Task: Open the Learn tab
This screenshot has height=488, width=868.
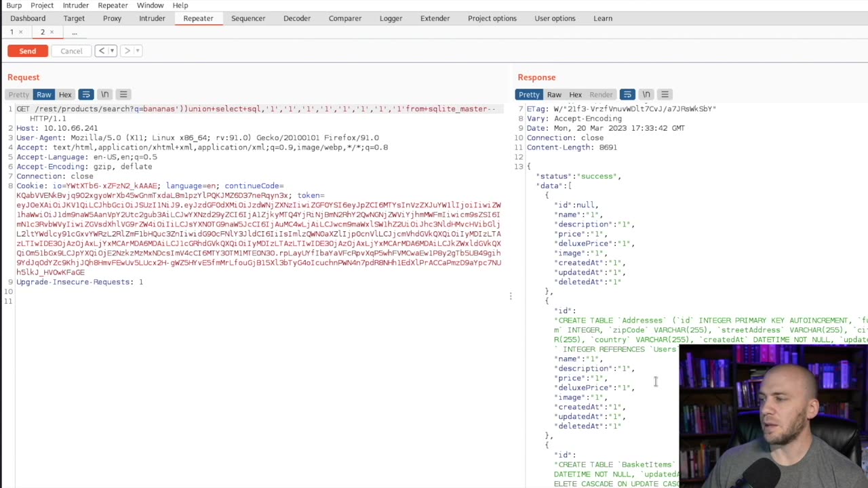Action: (x=603, y=18)
